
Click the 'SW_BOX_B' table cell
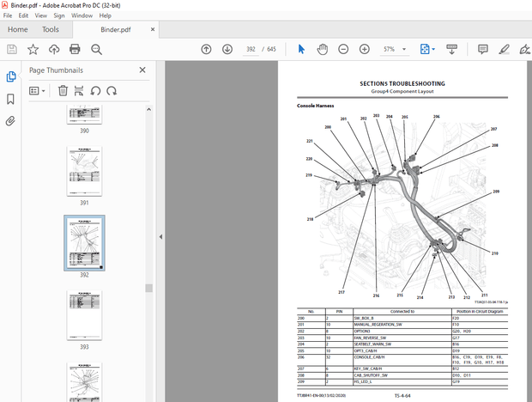(402, 318)
